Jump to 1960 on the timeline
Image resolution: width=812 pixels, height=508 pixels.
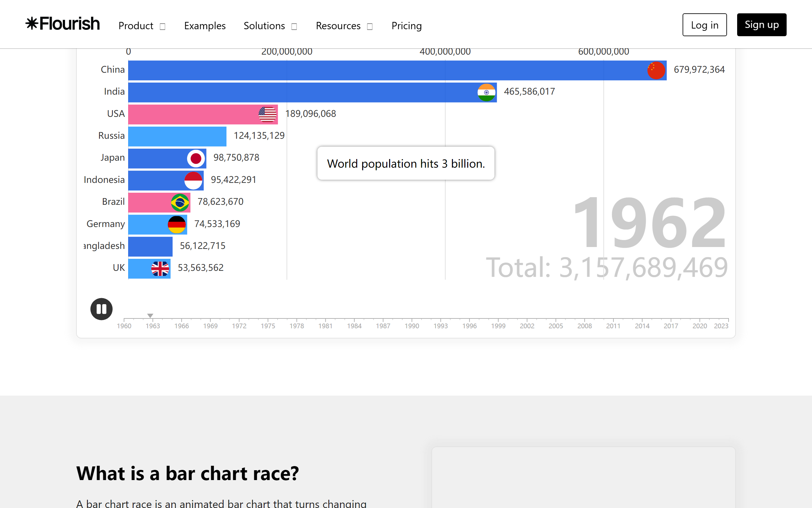pyautogui.click(x=124, y=326)
